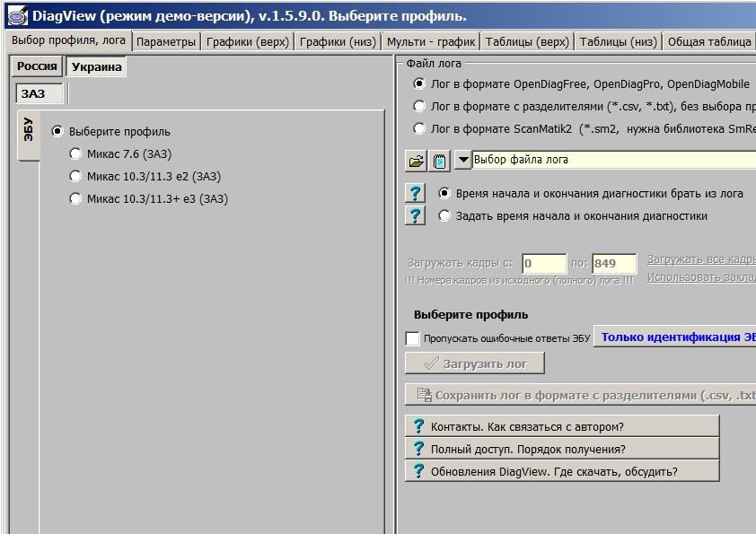
Task: Click 'Только идентификация ЭБУ' button
Action: (x=675, y=337)
